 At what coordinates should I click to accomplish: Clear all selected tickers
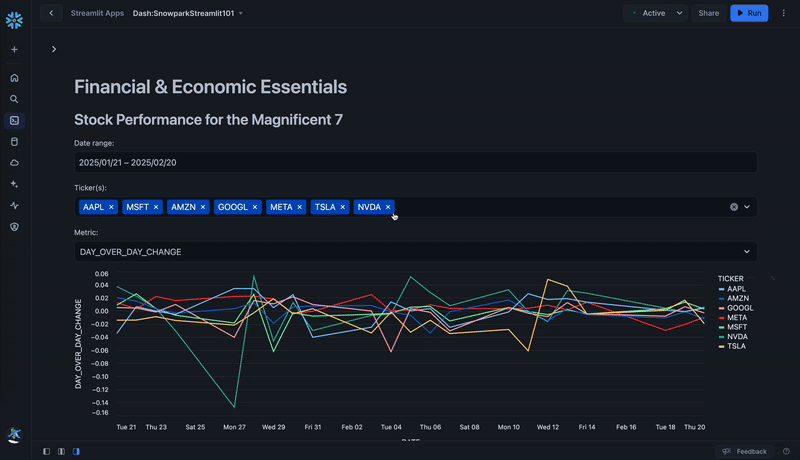coord(733,207)
